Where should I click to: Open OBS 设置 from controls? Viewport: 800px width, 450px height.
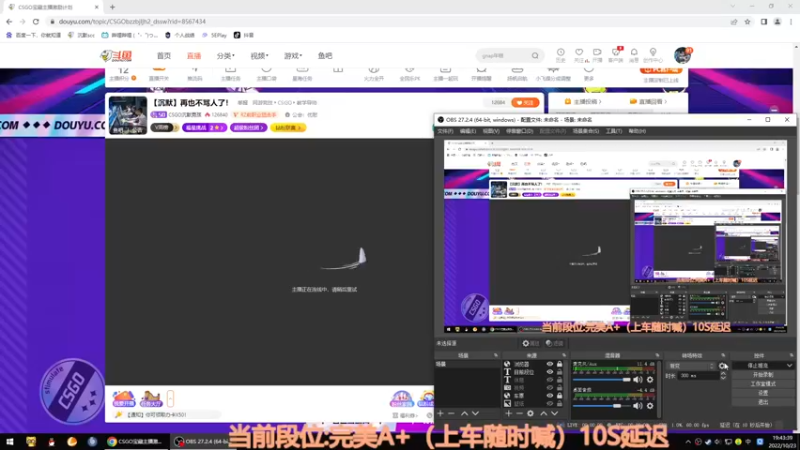(x=763, y=393)
